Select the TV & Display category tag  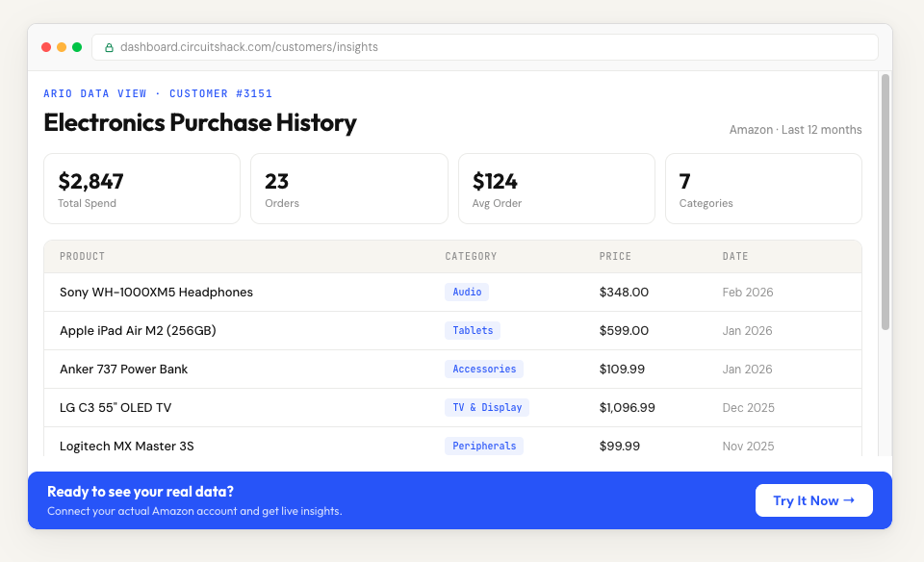tap(487, 407)
